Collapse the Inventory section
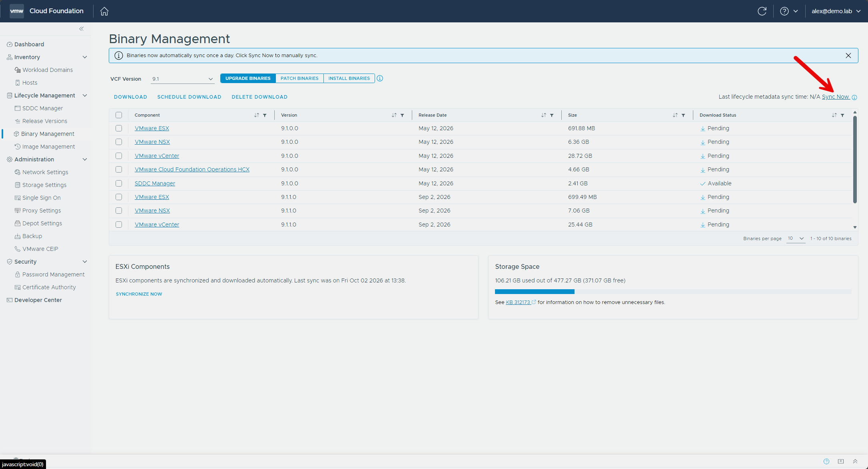Viewport: 868px width, 469px height. click(x=85, y=57)
